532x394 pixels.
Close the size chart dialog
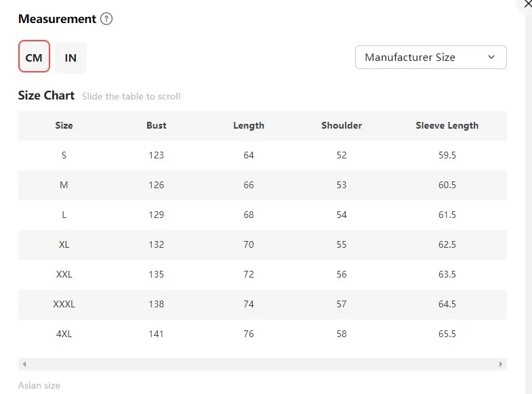pyautogui.click(x=527, y=4)
